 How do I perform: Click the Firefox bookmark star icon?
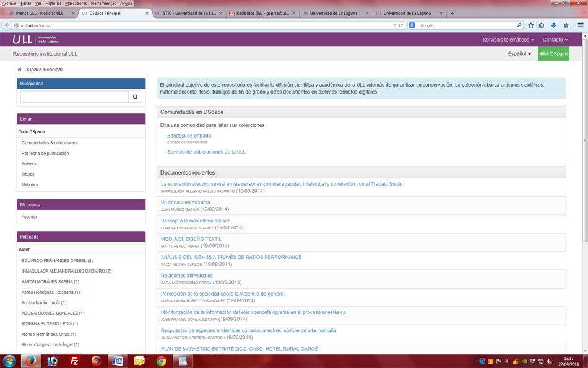point(530,25)
